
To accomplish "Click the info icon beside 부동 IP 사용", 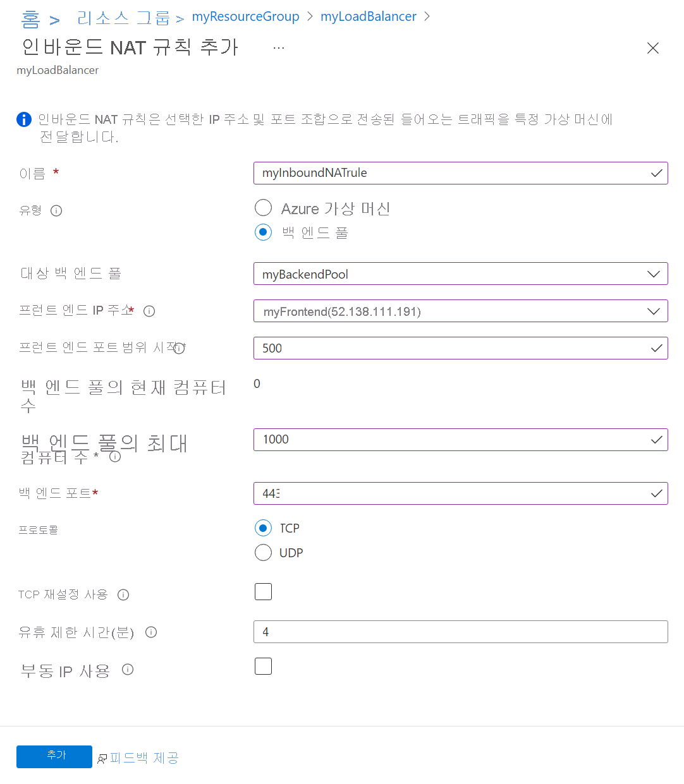I will click(127, 670).
